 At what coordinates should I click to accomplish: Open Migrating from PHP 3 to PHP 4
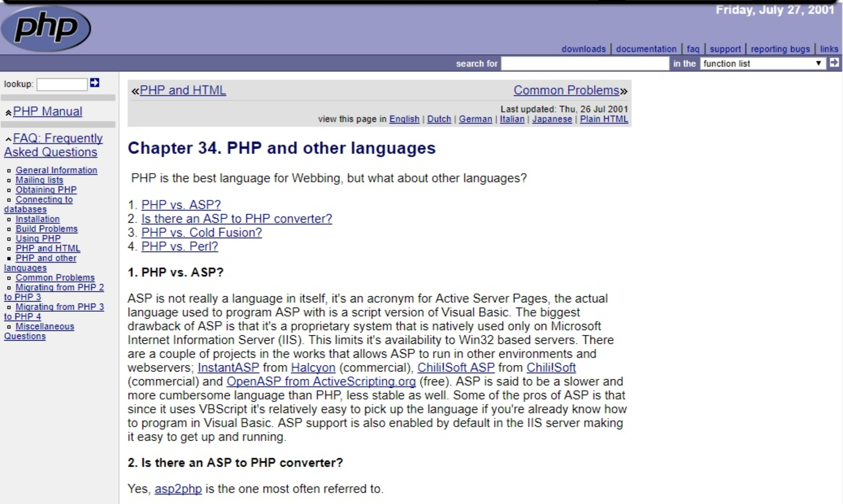pyautogui.click(x=54, y=312)
